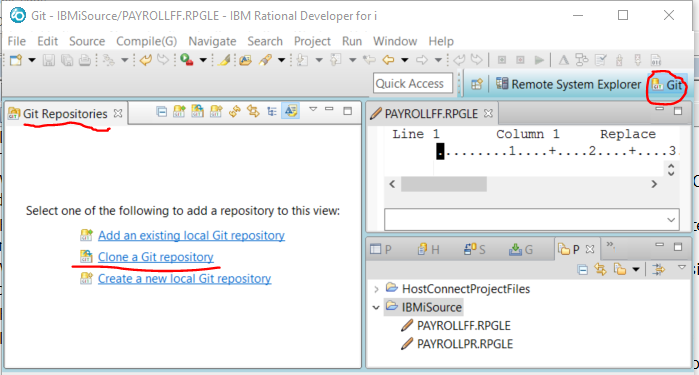Click Create new Git repository toolbar icon
This screenshot has width=699, height=375.
pos(216,111)
